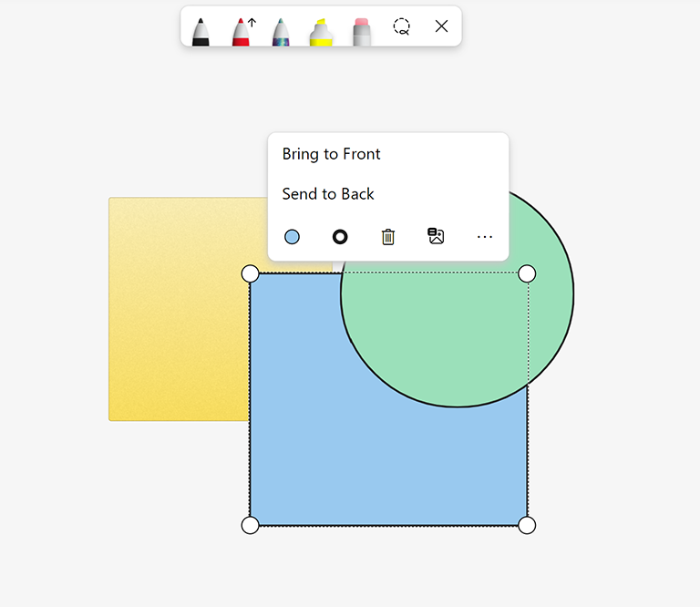Click the bottom-left resize handle
This screenshot has height=607, width=700.
pyautogui.click(x=250, y=525)
